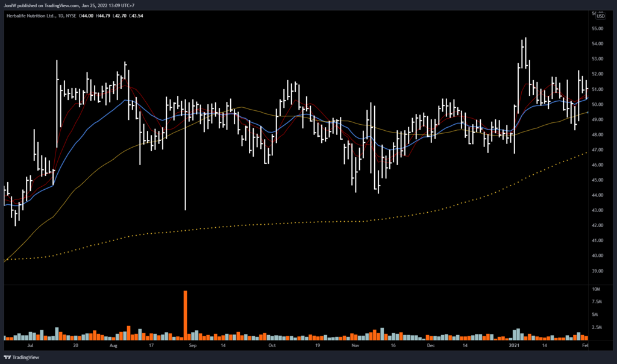617x364 pixels.
Task: Click the Feb marker on time axis
Action: (x=584, y=347)
